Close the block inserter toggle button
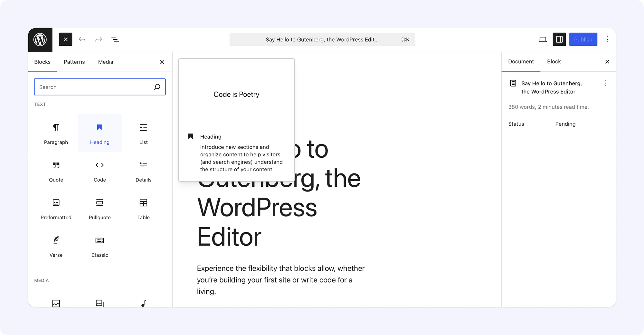 click(x=66, y=39)
